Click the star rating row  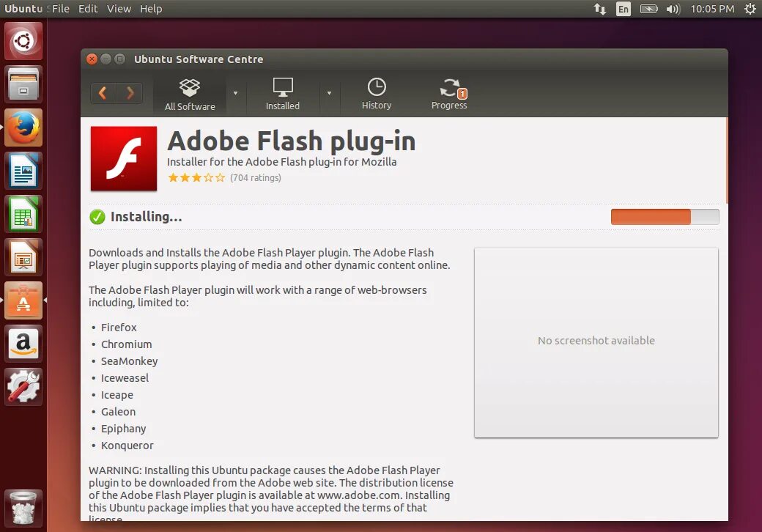pos(196,177)
